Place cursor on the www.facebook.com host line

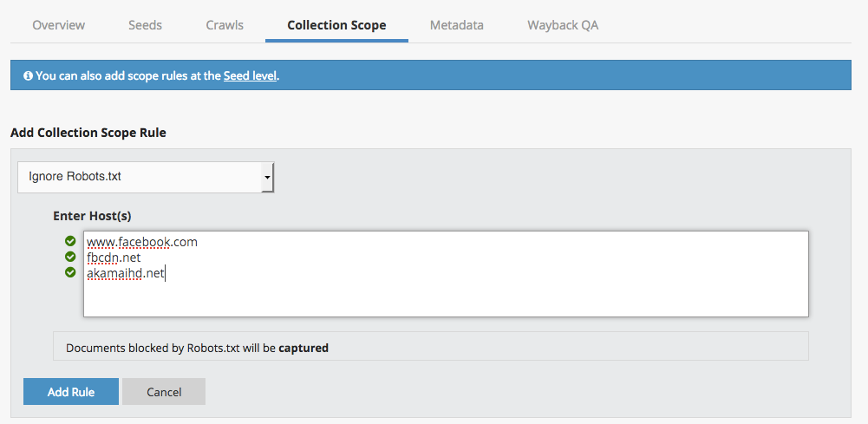[x=142, y=242]
